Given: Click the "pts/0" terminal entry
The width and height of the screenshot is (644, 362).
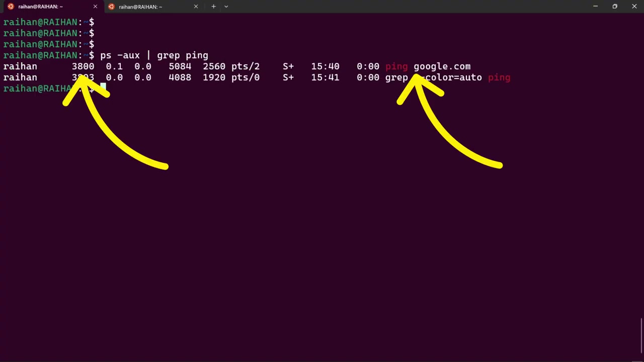Looking at the screenshot, I should tap(246, 77).
